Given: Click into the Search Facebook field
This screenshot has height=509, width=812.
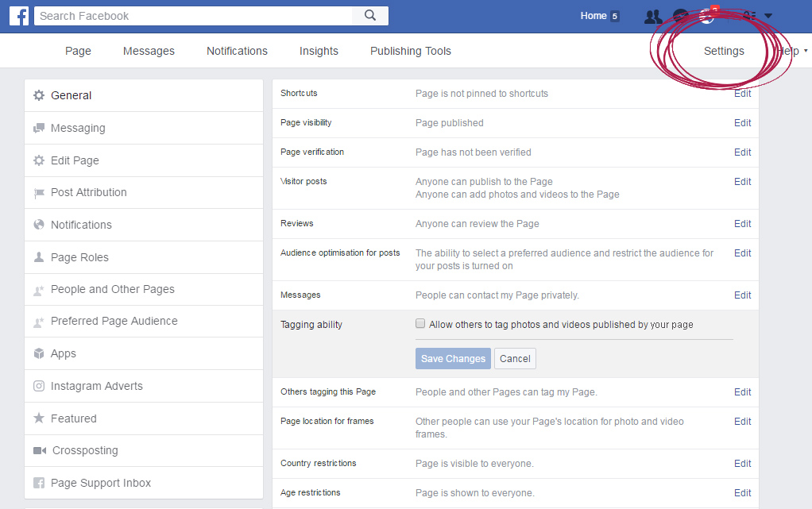Looking at the screenshot, I should click(193, 16).
